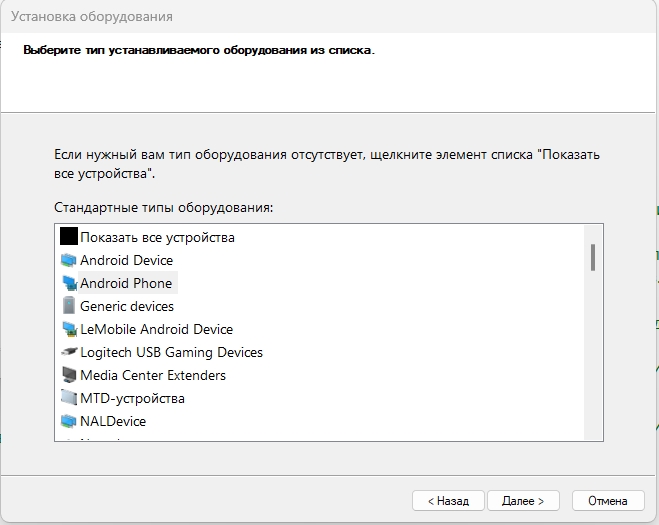659x525 pixels.
Task: Select "Logitech USB Gaming Devices" entry
Action: [171, 352]
